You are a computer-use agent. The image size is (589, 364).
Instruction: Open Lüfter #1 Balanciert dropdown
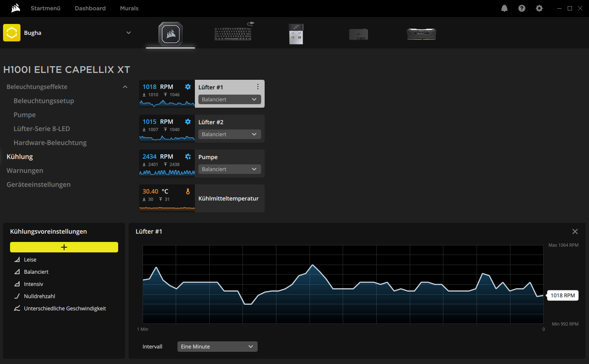point(230,99)
